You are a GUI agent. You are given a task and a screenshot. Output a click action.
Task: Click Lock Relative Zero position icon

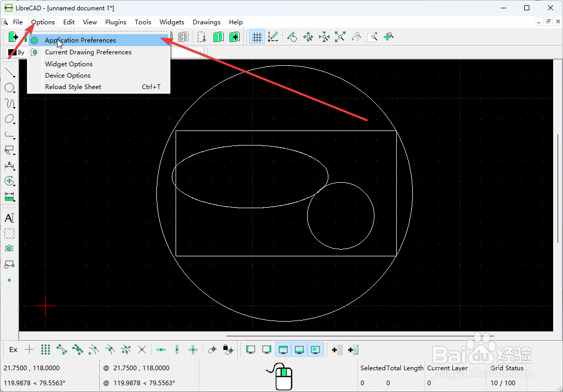pyautogui.click(x=228, y=350)
